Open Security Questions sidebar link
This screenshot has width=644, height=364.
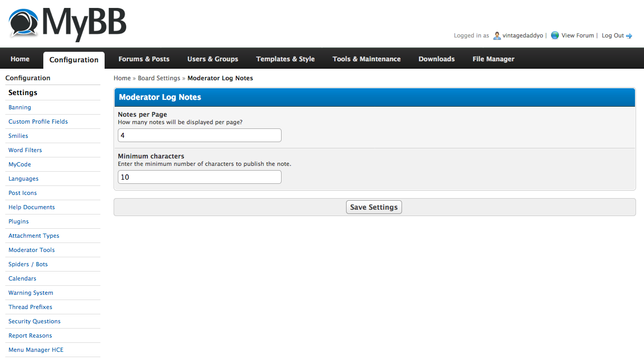tap(34, 321)
